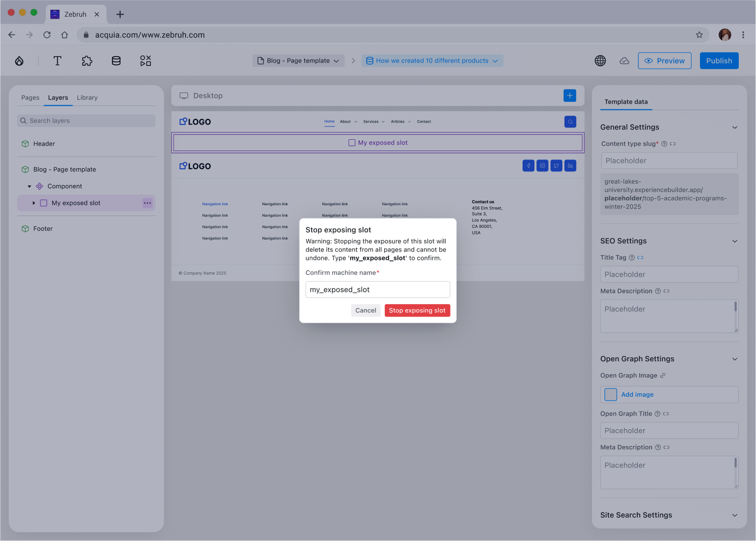
Task: Click the Confirm machine name input field
Action: pyautogui.click(x=377, y=289)
